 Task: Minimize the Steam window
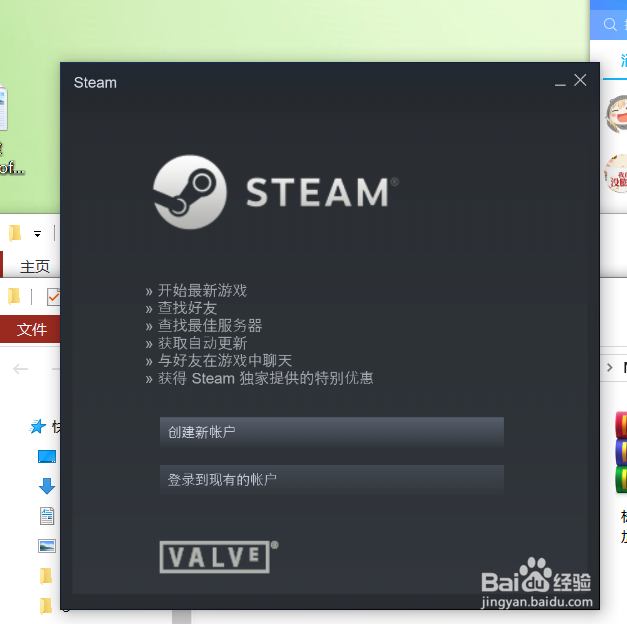click(x=560, y=83)
